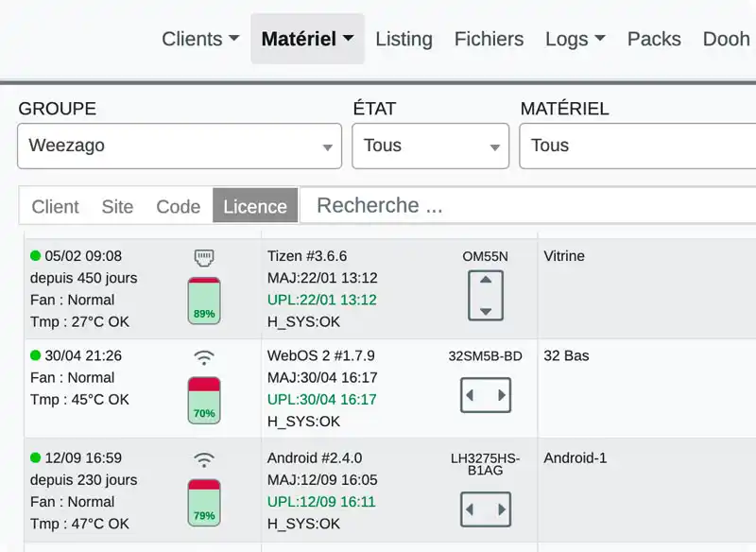Viewport: 756px width, 552px height.
Task: Open the Dooh menu item
Action: [726, 39]
